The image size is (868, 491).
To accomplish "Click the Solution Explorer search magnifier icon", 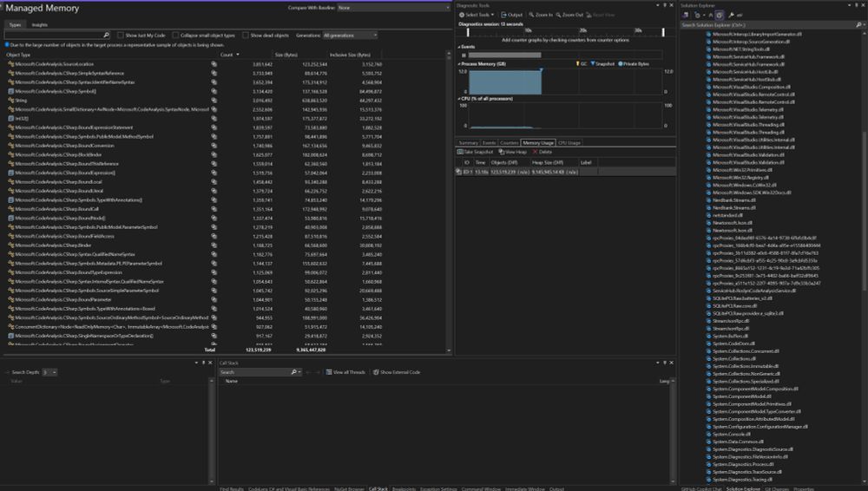I will coord(858,25).
